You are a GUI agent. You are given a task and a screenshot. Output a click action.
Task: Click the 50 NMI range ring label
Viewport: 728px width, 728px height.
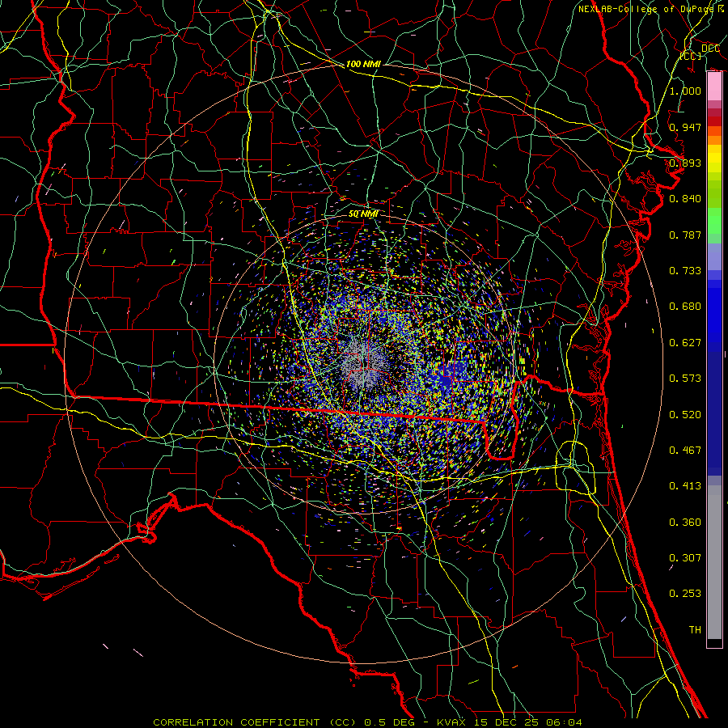click(x=363, y=214)
